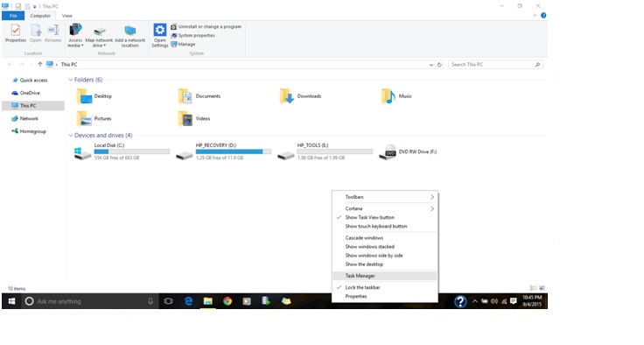
Task: Choose Cascade windows from context menu
Action: tap(385, 237)
